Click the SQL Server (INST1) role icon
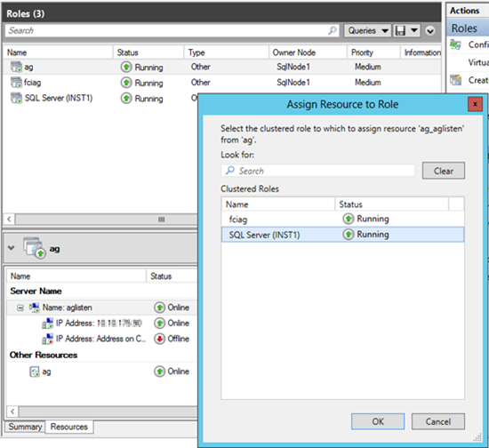The width and height of the screenshot is (489, 448). coord(16,98)
